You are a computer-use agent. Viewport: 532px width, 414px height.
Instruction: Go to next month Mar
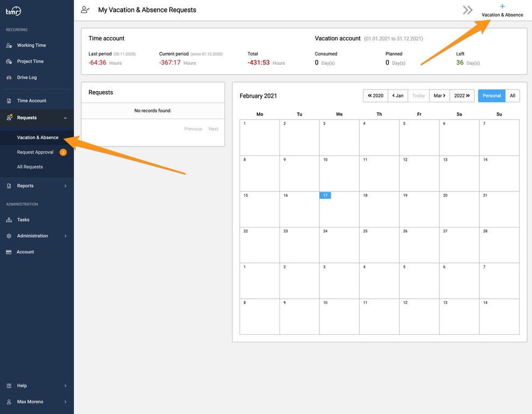[439, 96]
